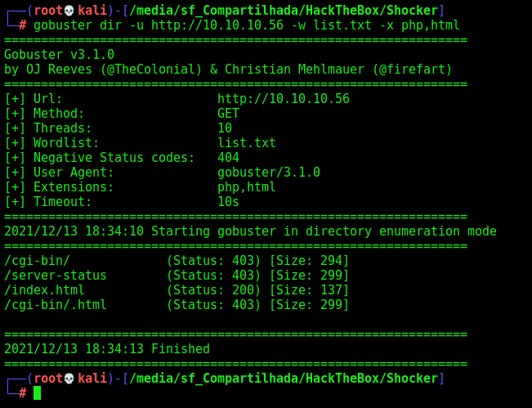Click the Extensions value php,html
This screenshot has height=408, width=532.
(x=247, y=187)
